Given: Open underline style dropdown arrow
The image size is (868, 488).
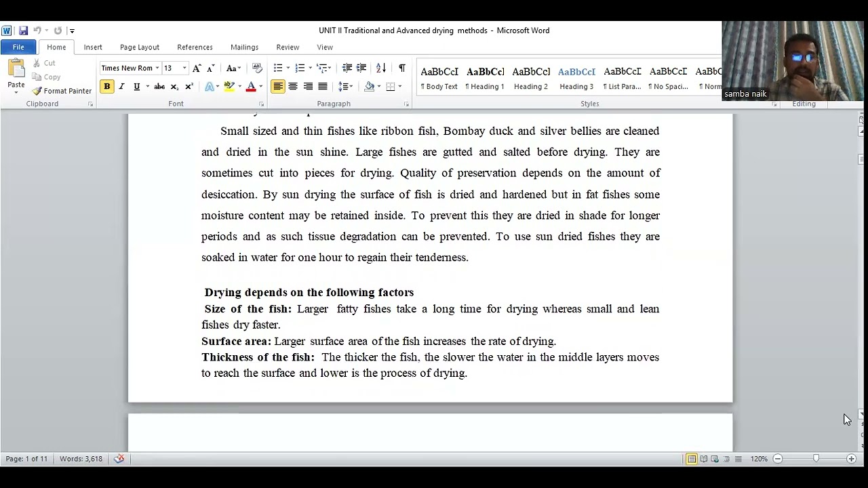Looking at the screenshot, I should pos(147,86).
